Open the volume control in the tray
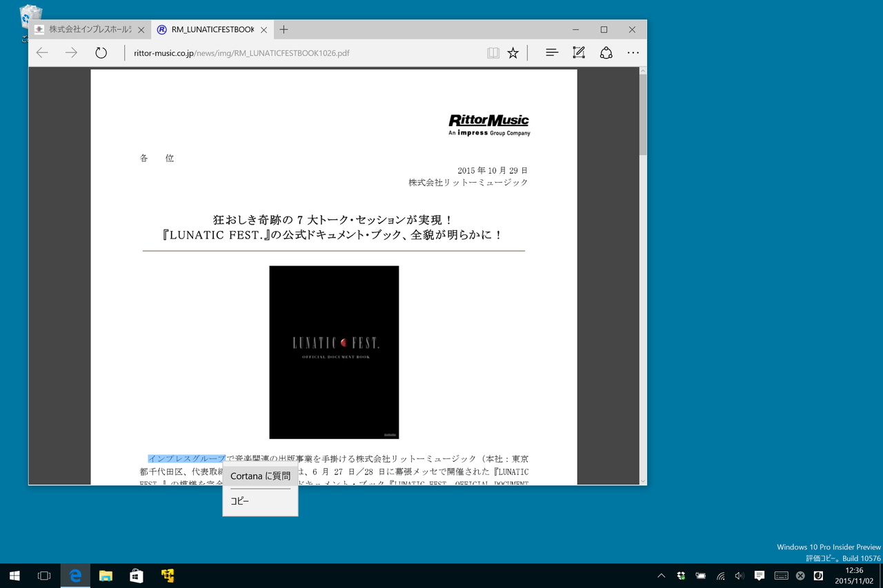This screenshot has width=883, height=588. 740,576
